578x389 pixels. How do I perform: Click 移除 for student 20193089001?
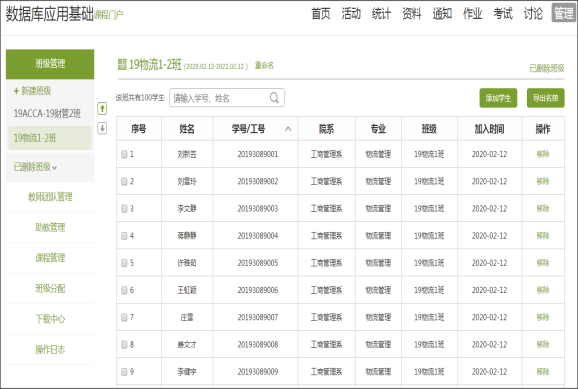(x=543, y=154)
